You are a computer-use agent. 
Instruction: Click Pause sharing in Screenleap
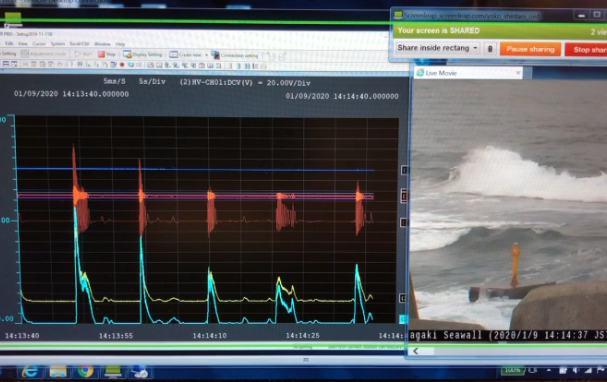pyautogui.click(x=530, y=49)
